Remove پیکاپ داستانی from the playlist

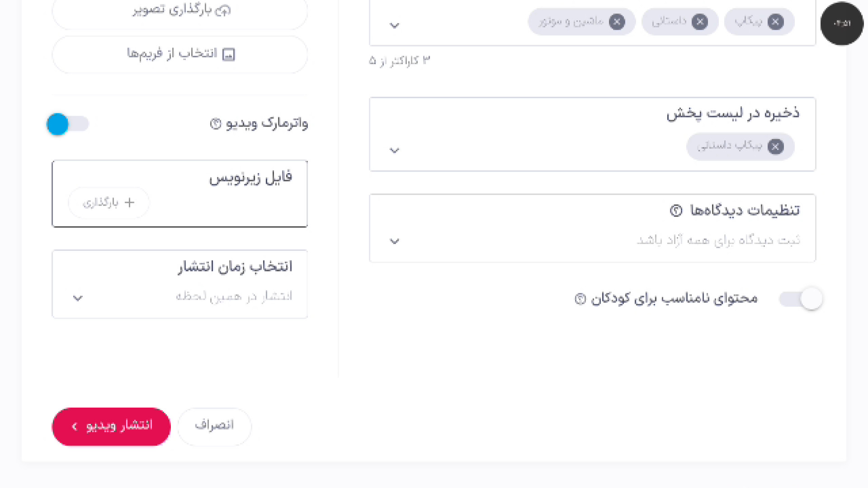click(x=775, y=146)
